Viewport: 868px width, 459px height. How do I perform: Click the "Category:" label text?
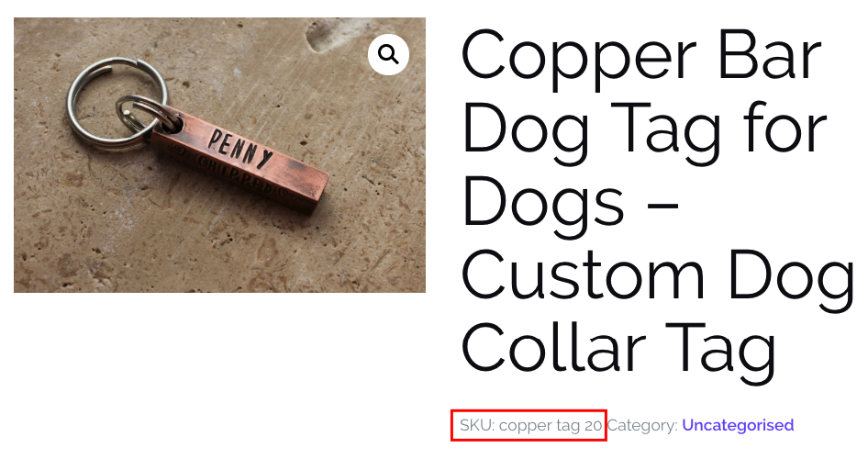[x=642, y=426]
